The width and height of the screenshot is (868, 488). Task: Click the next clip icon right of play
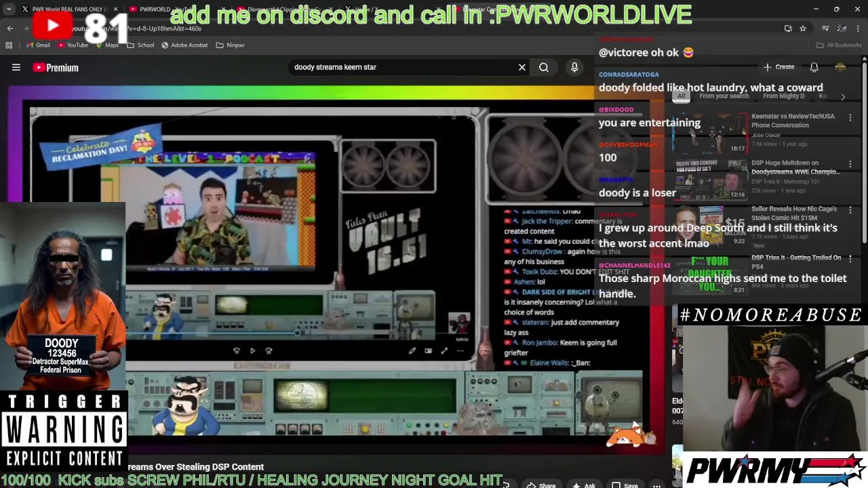click(x=269, y=350)
